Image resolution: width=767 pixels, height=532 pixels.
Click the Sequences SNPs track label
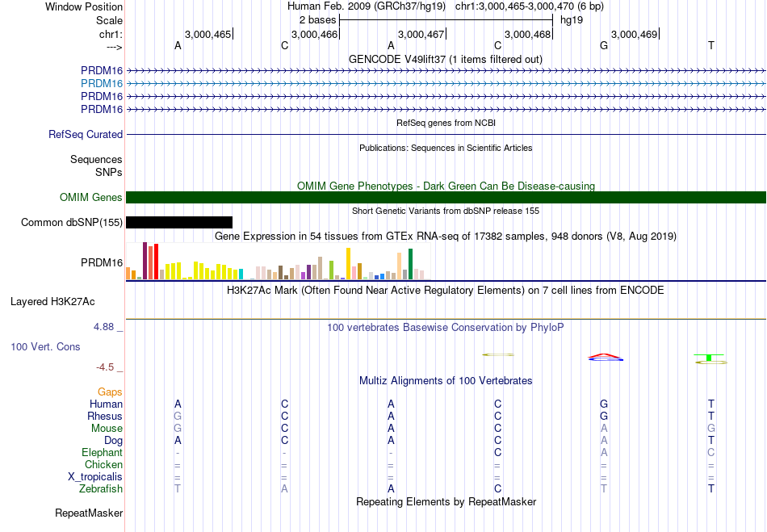(96, 165)
